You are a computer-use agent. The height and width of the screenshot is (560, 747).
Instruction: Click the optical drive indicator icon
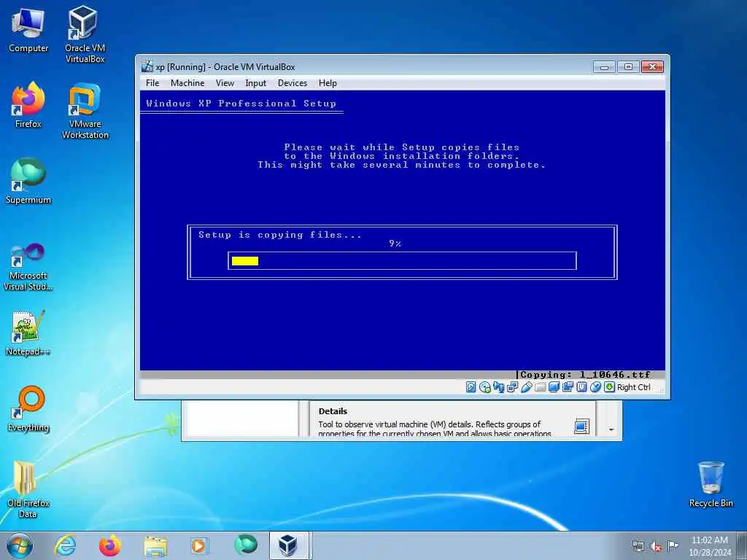click(485, 387)
